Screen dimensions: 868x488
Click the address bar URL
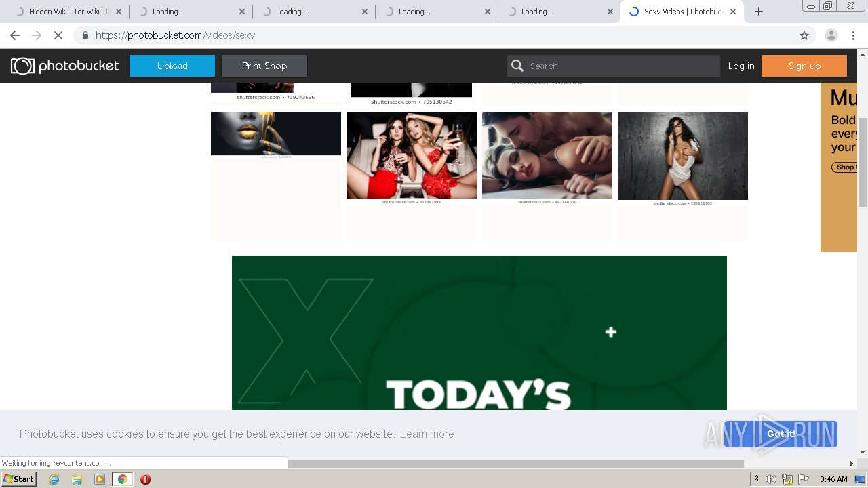click(x=175, y=35)
